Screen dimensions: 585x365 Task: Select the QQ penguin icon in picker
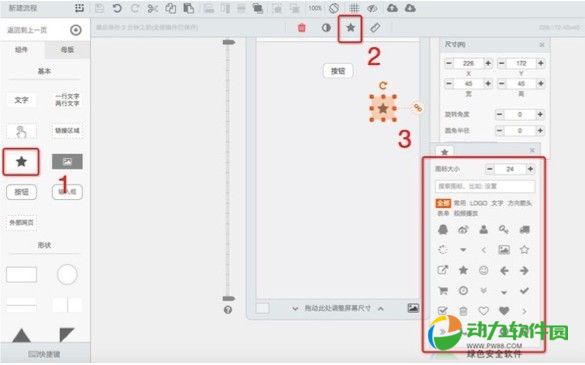click(x=443, y=229)
